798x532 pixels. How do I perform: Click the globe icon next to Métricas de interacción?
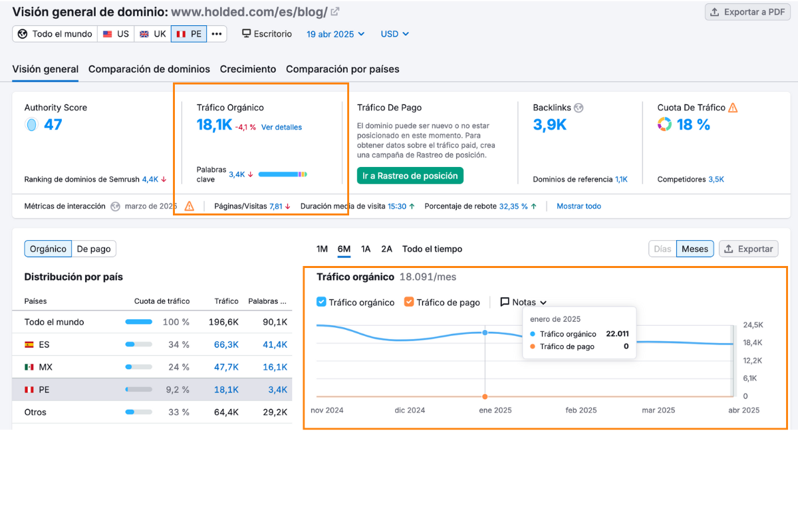coord(115,206)
